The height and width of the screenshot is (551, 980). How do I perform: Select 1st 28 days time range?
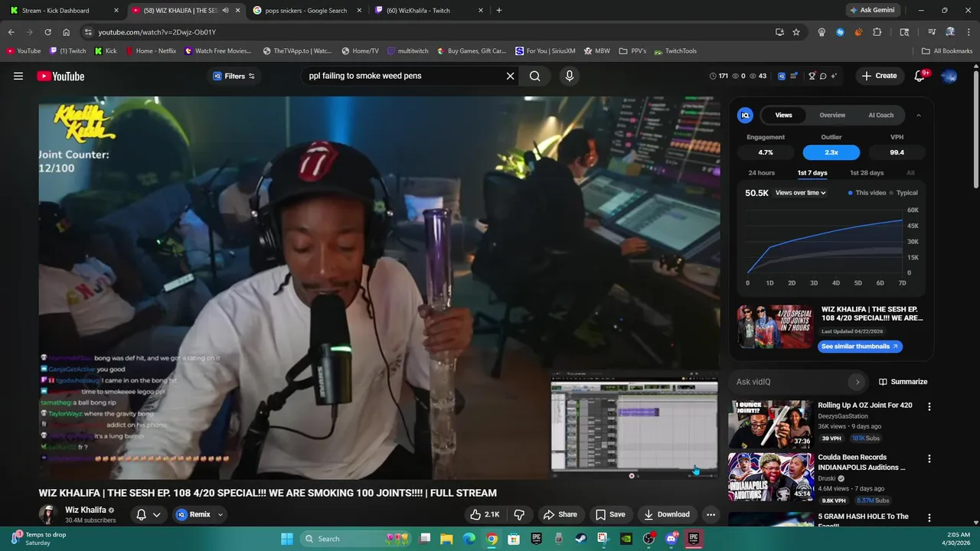point(867,173)
